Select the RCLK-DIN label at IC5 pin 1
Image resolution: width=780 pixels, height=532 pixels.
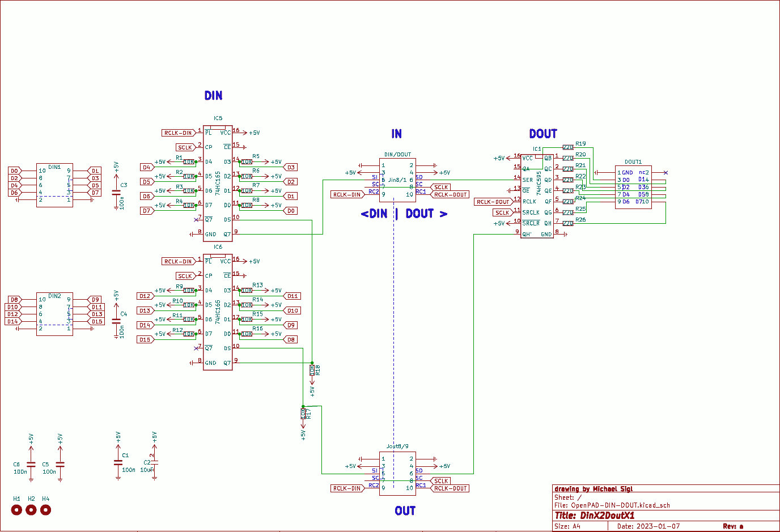pyautogui.click(x=179, y=133)
